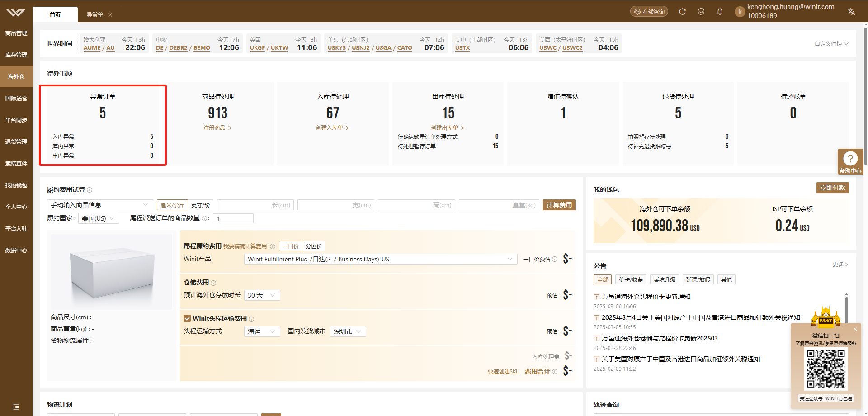This screenshot has width=868, height=416.
Task: Open 海外仓 in the sidebar
Action: coord(16,77)
